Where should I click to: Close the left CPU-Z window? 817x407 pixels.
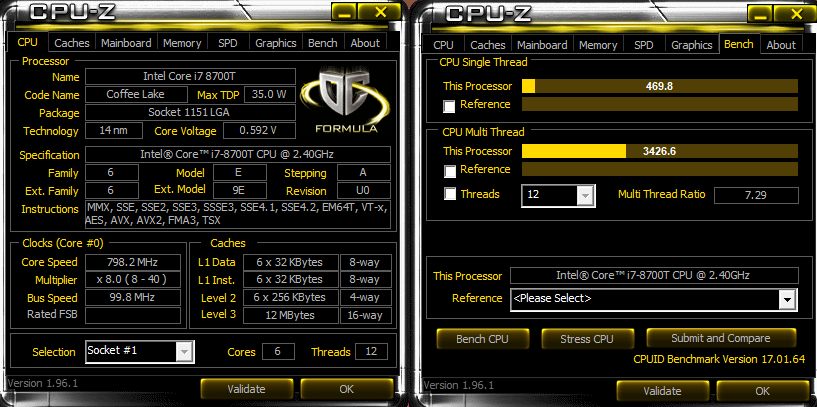[x=381, y=12]
